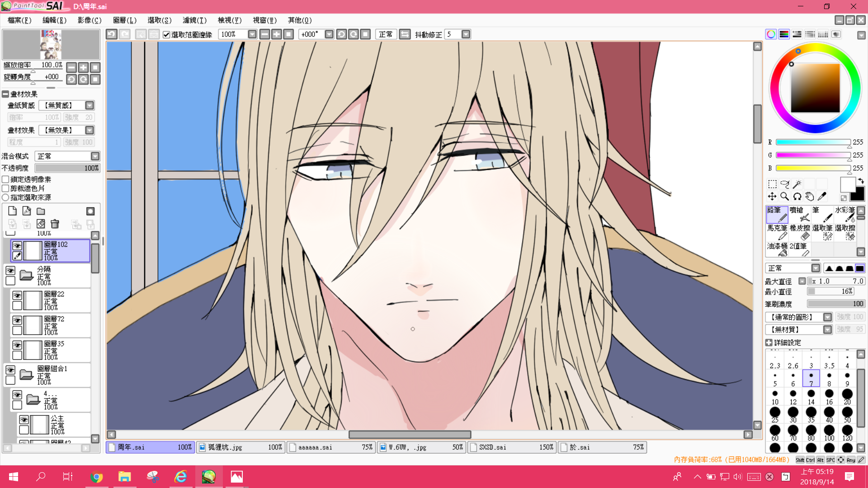Activate the hand pan tool
868x488 pixels.
[x=810, y=196]
